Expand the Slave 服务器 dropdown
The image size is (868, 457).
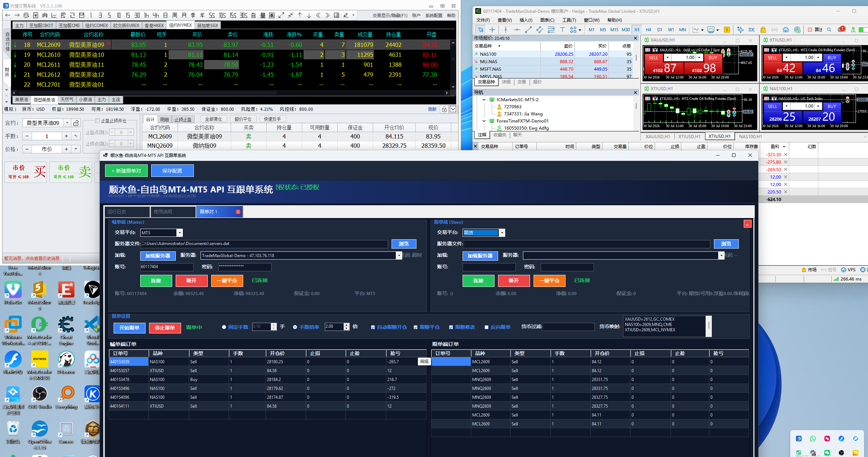(x=721, y=255)
